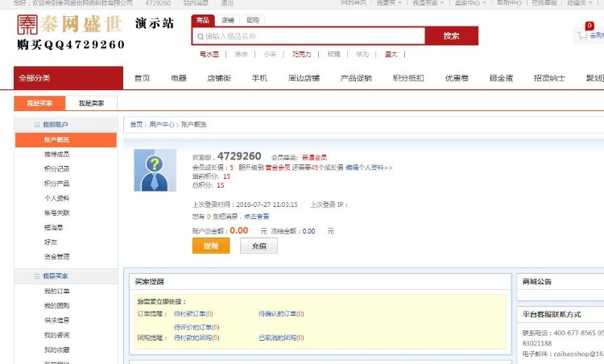Screen dimensions: 604x364
Task: Select 好友 in the sidebar
Action: tap(51, 242)
